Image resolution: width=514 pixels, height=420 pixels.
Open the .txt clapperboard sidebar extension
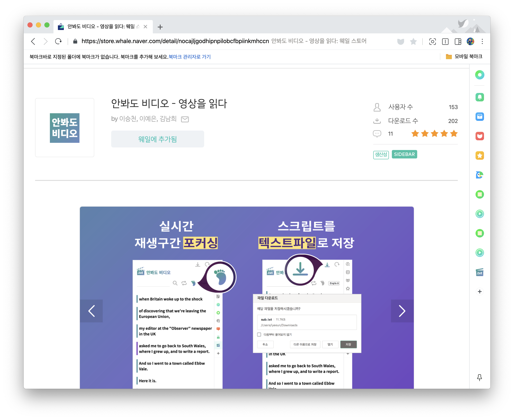[479, 272]
